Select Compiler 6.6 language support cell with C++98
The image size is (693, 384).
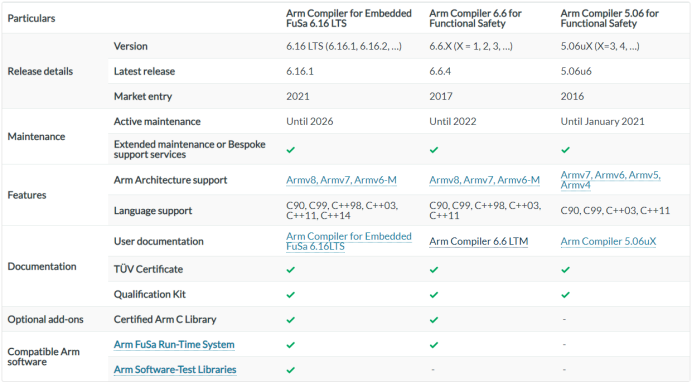coord(485,211)
